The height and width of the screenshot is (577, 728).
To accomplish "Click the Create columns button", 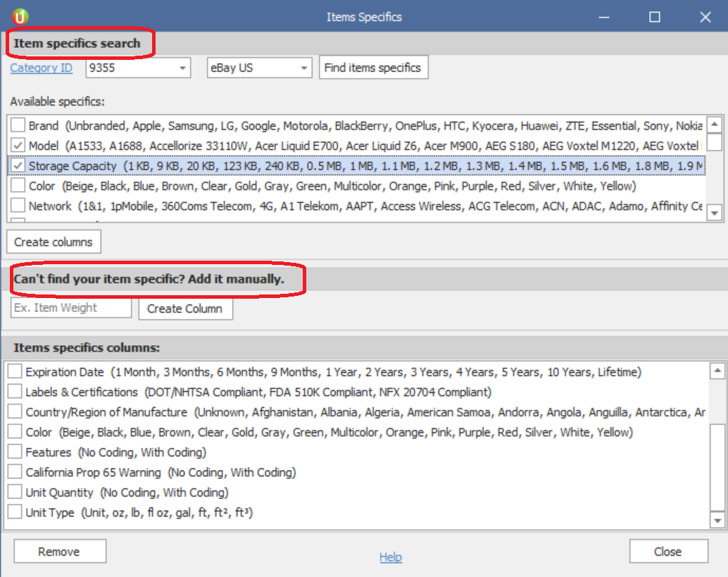I will [x=54, y=242].
